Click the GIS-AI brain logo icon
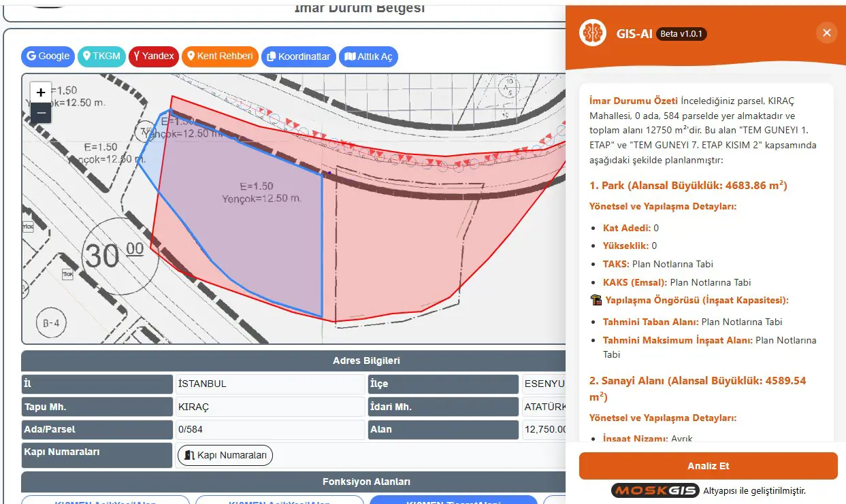The image size is (846, 504). (x=593, y=33)
